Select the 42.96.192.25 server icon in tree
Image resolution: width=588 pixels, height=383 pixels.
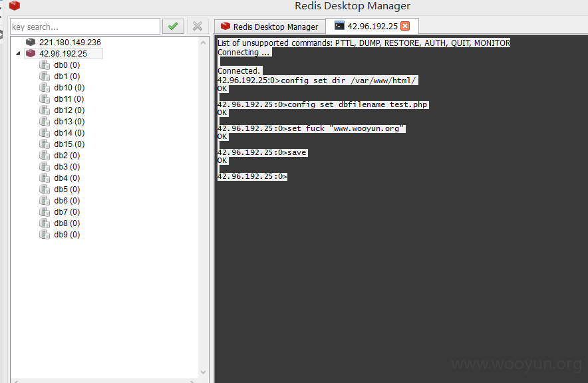pyautogui.click(x=31, y=54)
